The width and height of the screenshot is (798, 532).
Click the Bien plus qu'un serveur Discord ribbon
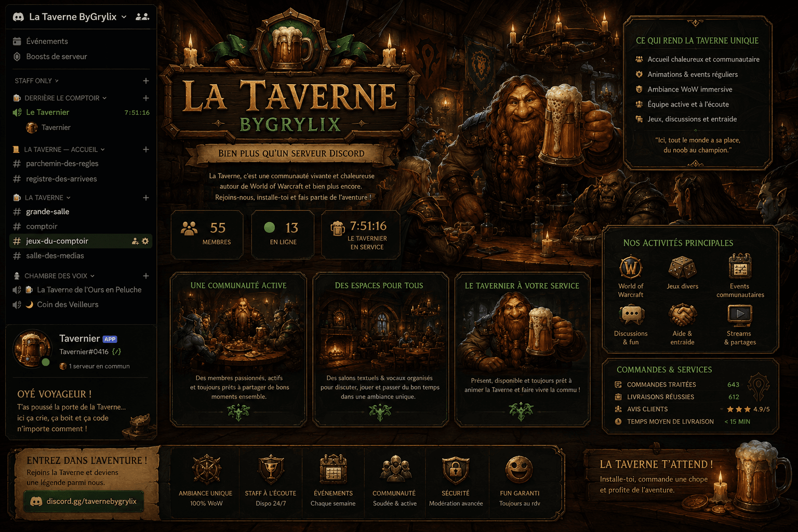[291, 154]
